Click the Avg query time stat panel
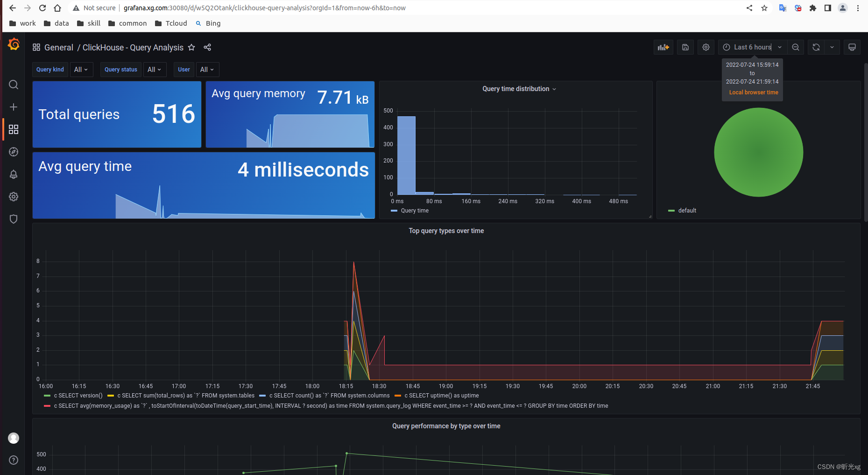 (204, 185)
